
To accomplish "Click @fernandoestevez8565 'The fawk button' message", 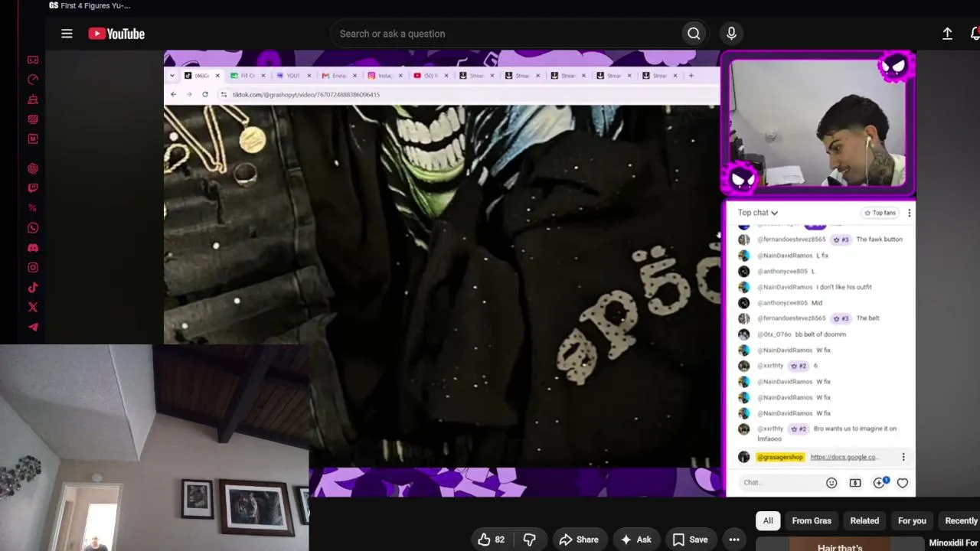I will coord(821,240).
